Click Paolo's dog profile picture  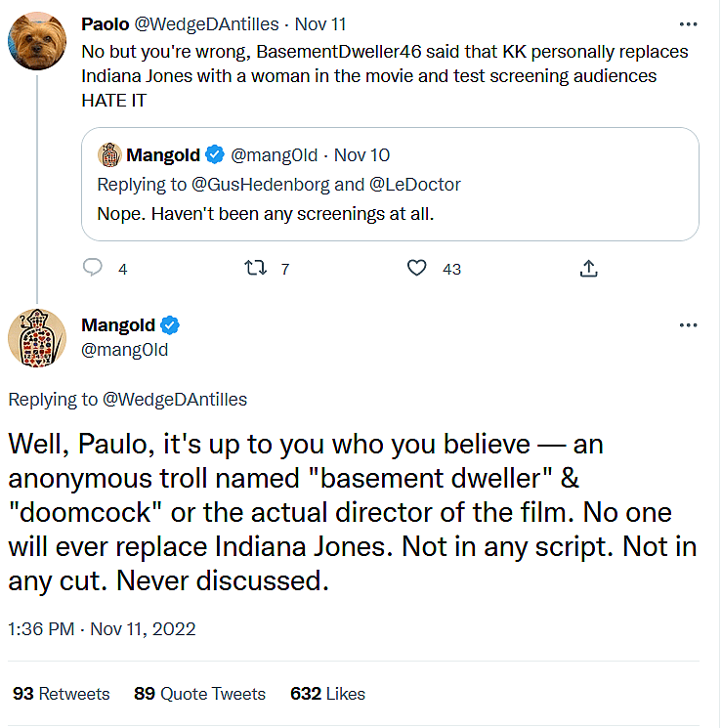(x=36, y=40)
